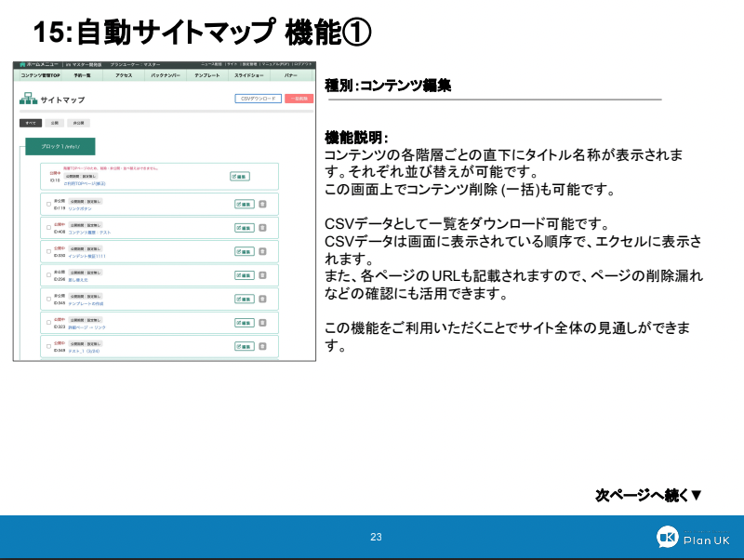
Task: Edit the テンプレートの作成 entry
Action: point(245,299)
